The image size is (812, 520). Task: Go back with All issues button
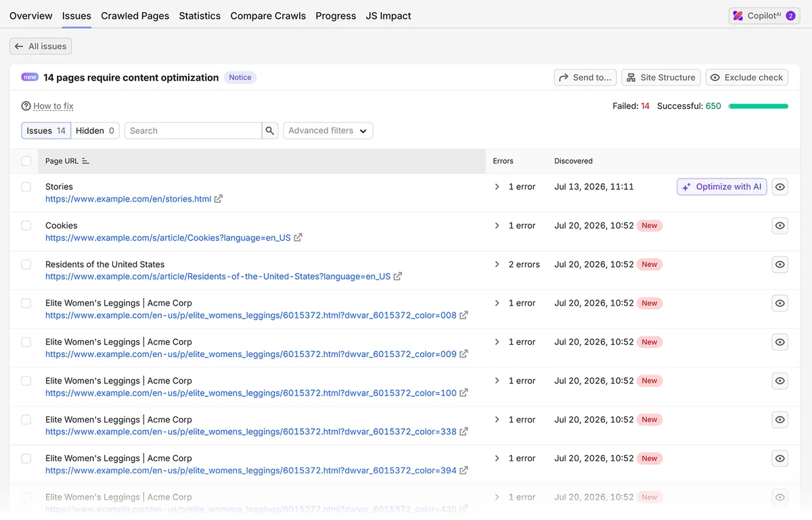pos(41,47)
